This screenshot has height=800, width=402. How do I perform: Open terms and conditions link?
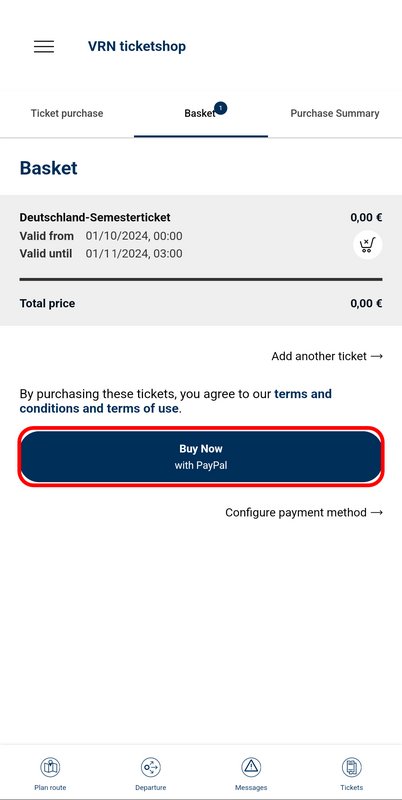(175, 401)
